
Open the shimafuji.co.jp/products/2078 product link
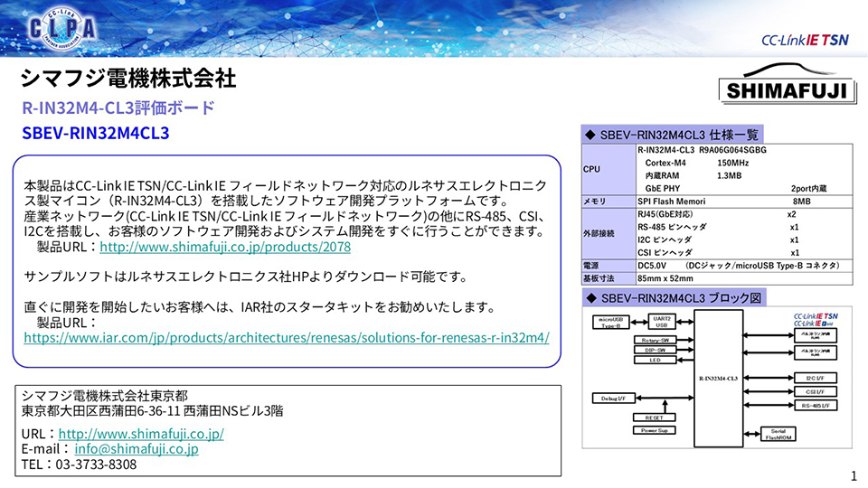(x=225, y=247)
